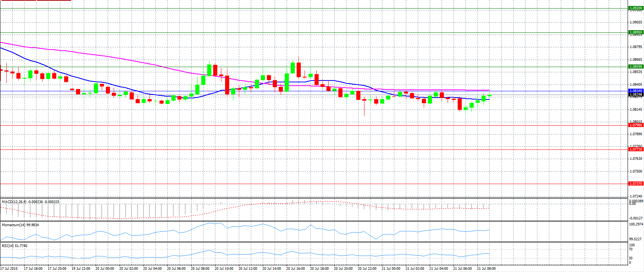Click the blue 1.08340 price level label
Image resolution: width=644 pixels, height=272 pixels.
point(636,91)
